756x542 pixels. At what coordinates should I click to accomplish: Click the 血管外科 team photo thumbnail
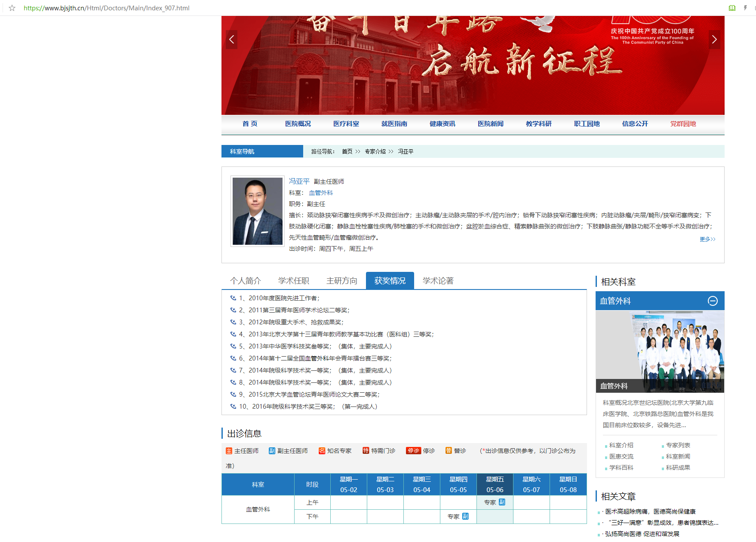660,351
